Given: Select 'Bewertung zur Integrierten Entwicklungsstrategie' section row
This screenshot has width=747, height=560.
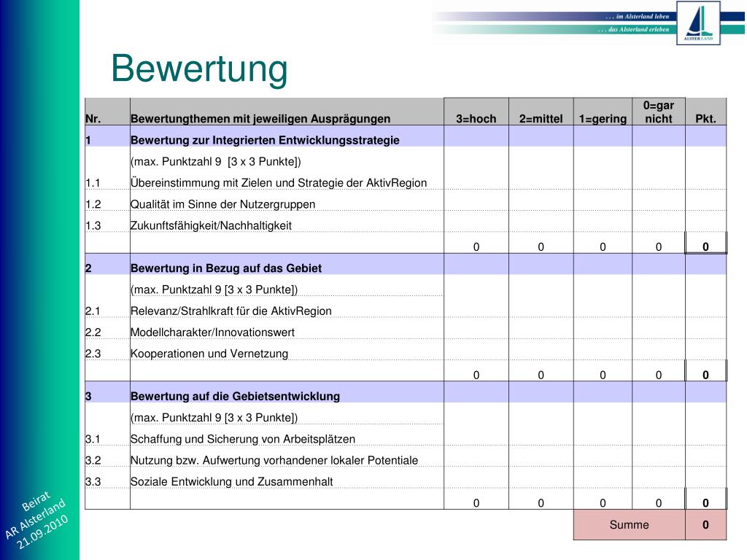Looking at the screenshot, I should [x=406, y=136].
